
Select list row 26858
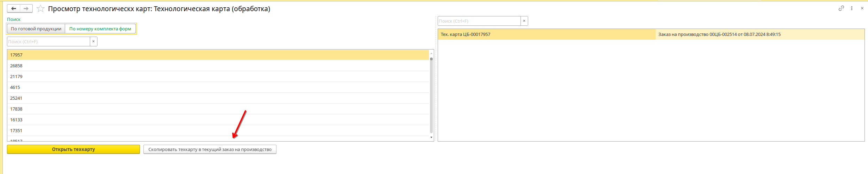tap(16, 66)
